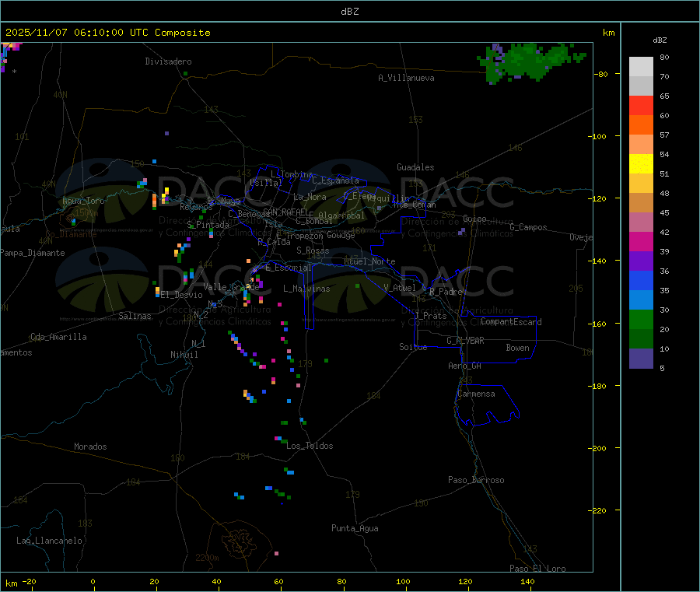Click the Punta_Agua map label
The height and width of the screenshot is (592, 700).
tap(355, 528)
